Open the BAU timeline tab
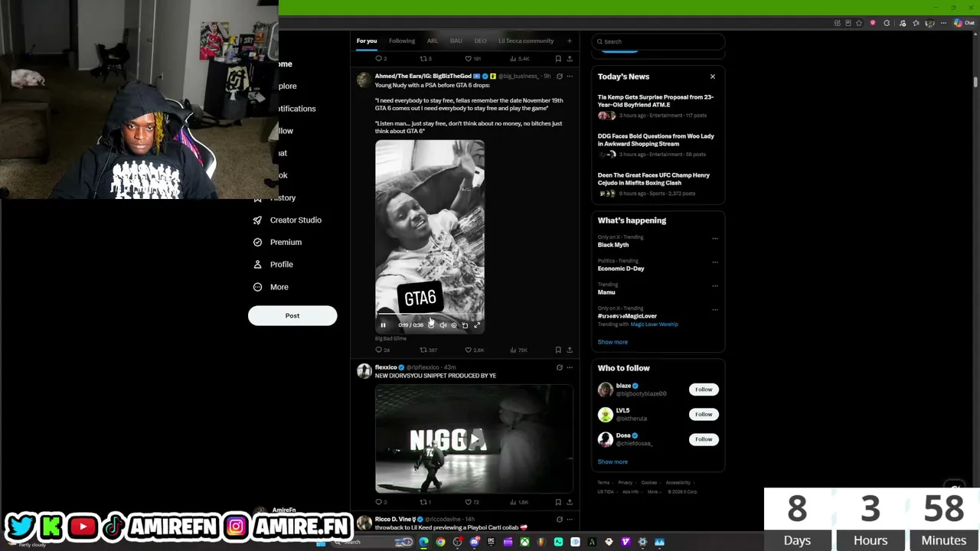The width and height of the screenshot is (980, 551). 456,41
